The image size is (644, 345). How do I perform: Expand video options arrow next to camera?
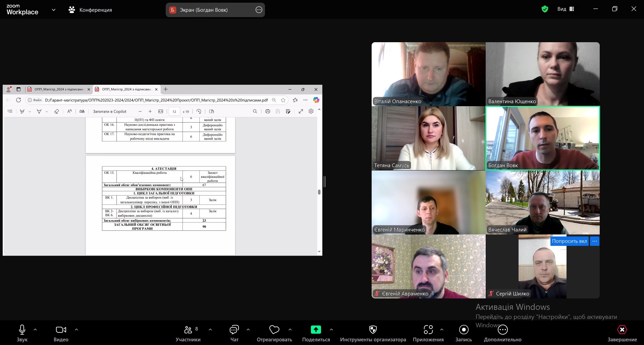pos(76,330)
